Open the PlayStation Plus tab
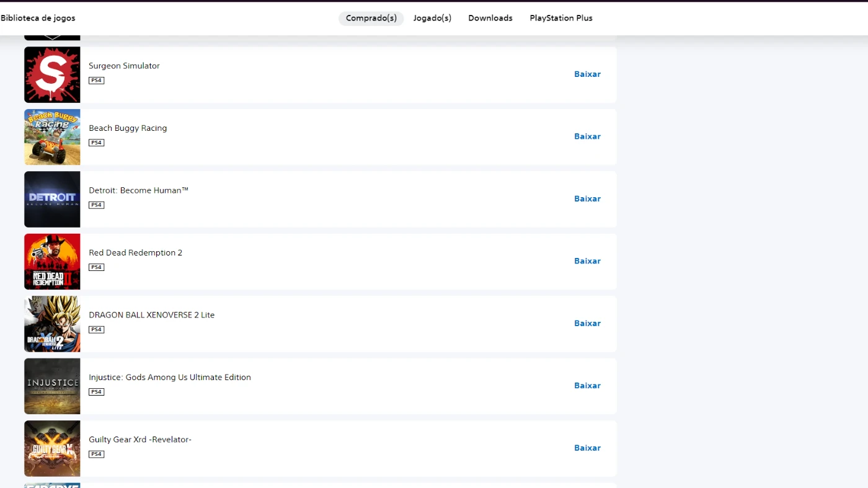 pos(561,19)
